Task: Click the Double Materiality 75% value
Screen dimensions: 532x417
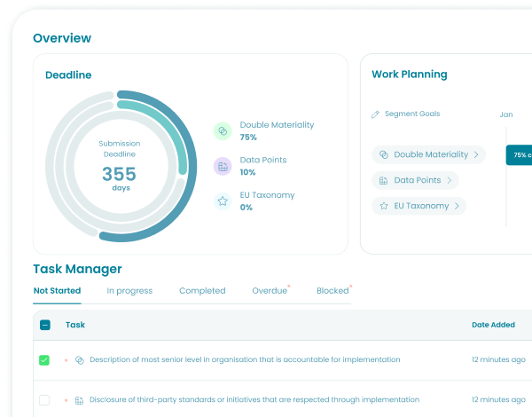Action: click(248, 138)
